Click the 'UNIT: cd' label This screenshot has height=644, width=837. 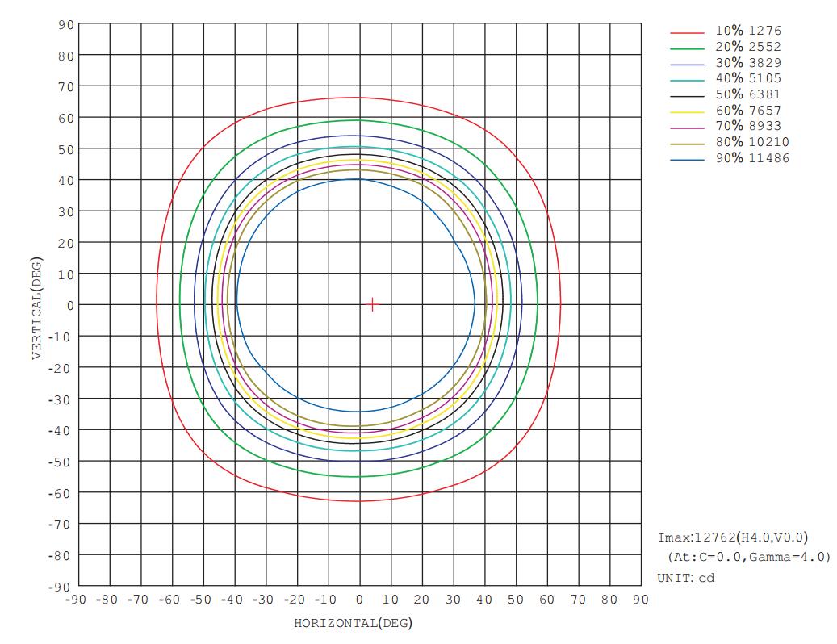coord(685,578)
